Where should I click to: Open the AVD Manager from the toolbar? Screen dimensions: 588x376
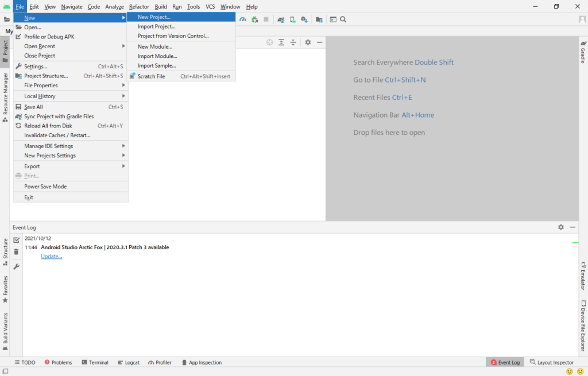(292, 19)
